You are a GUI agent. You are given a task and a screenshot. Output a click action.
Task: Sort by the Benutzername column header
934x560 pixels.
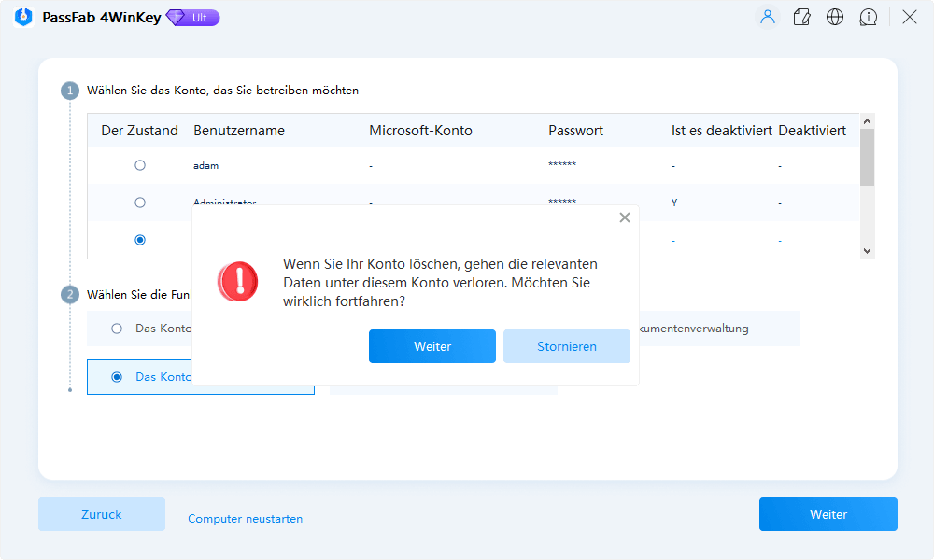coord(230,130)
